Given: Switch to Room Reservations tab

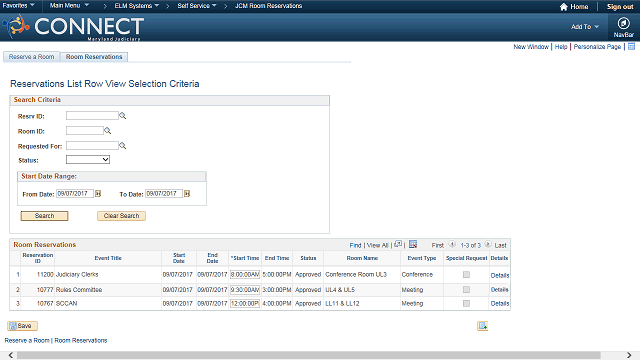Looking at the screenshot, I should tap(94, 57).
